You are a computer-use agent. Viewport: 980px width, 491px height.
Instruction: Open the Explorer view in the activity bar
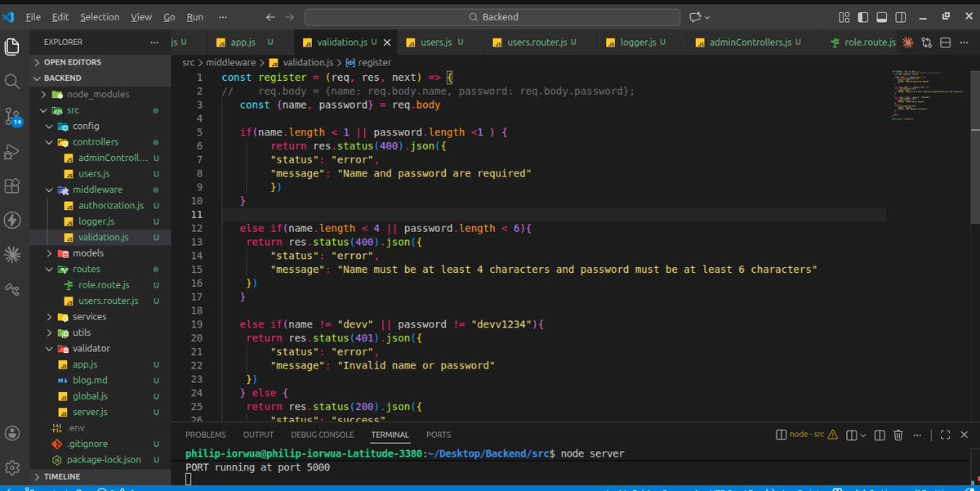(x=12, y=47)
